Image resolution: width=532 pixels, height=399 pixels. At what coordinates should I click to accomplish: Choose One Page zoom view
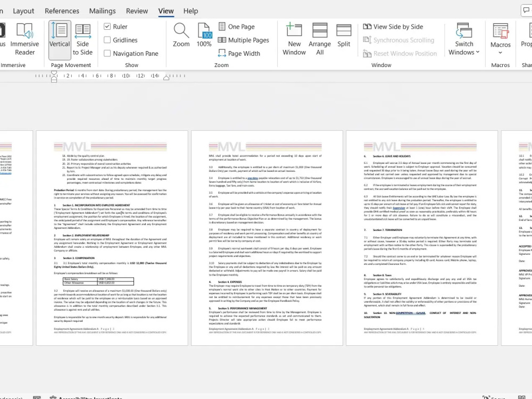(237, 27)
